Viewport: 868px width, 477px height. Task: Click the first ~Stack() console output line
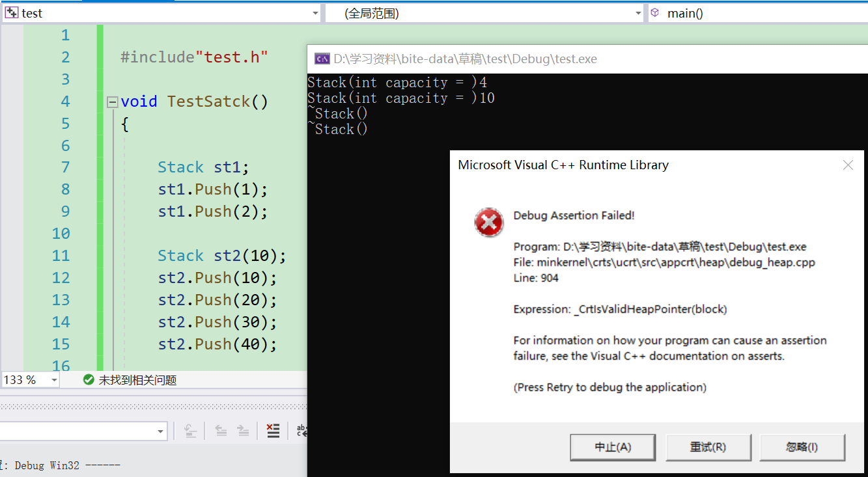tap(338, 114)
